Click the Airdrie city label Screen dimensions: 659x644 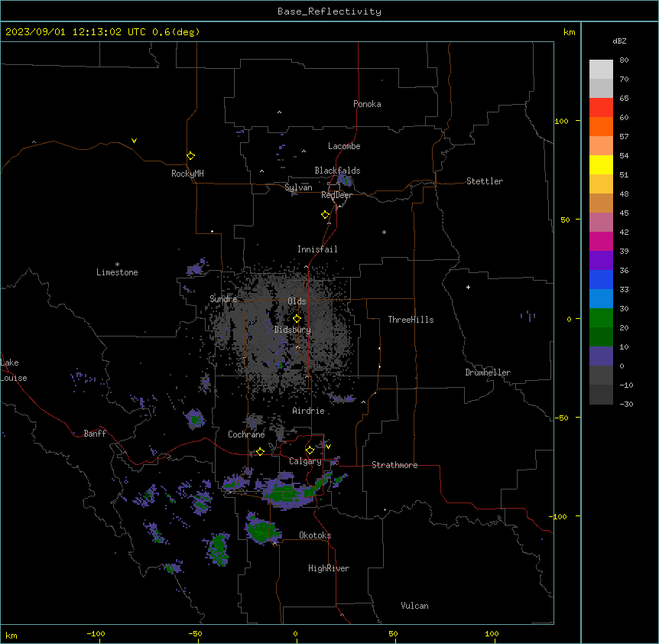309,411
